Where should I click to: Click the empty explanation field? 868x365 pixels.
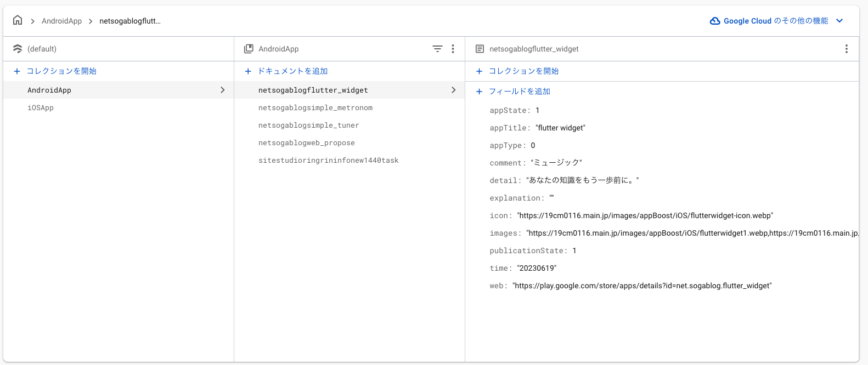point(551,198)
